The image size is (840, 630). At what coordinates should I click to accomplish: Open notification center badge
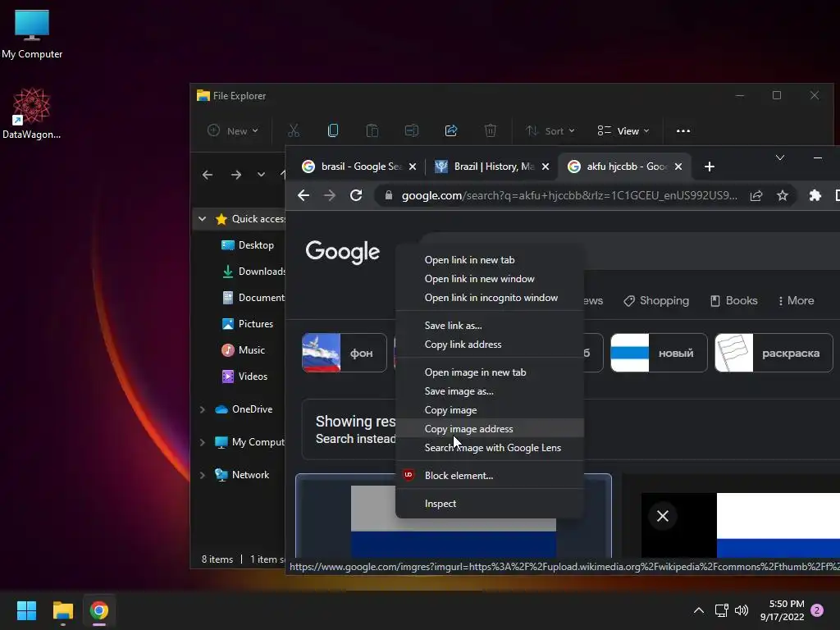point(817,610)
